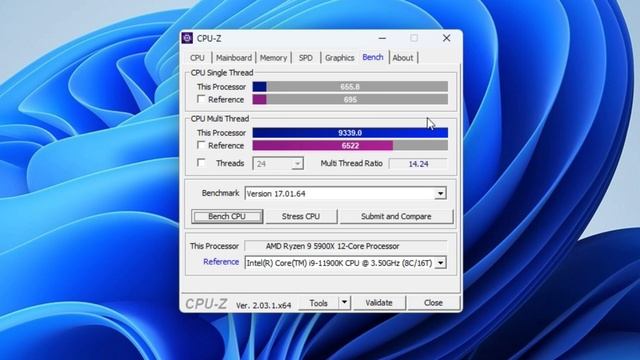
Task: Click the CPU Single Thread group label
Action: click(x=222, y=73)
